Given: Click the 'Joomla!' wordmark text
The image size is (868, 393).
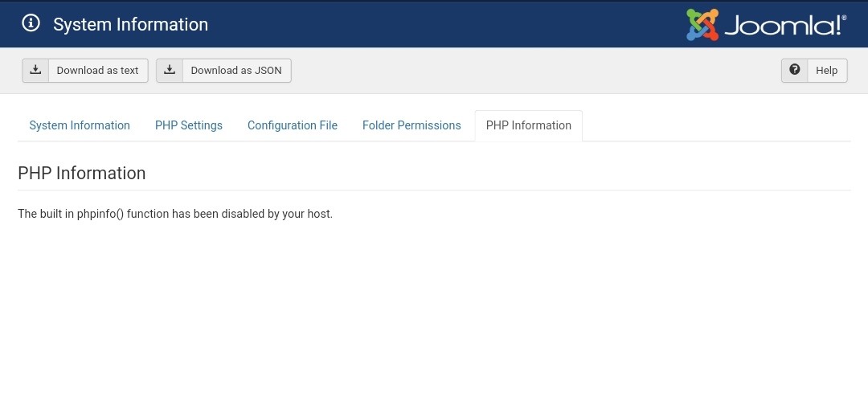Looking at the screenshot, I should (784, 26).
